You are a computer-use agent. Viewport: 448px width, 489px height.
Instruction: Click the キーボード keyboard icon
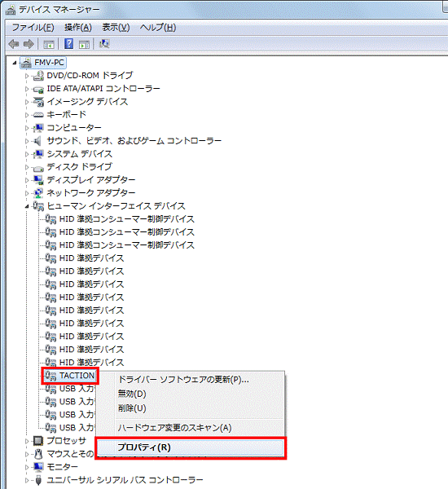point(38,115)
